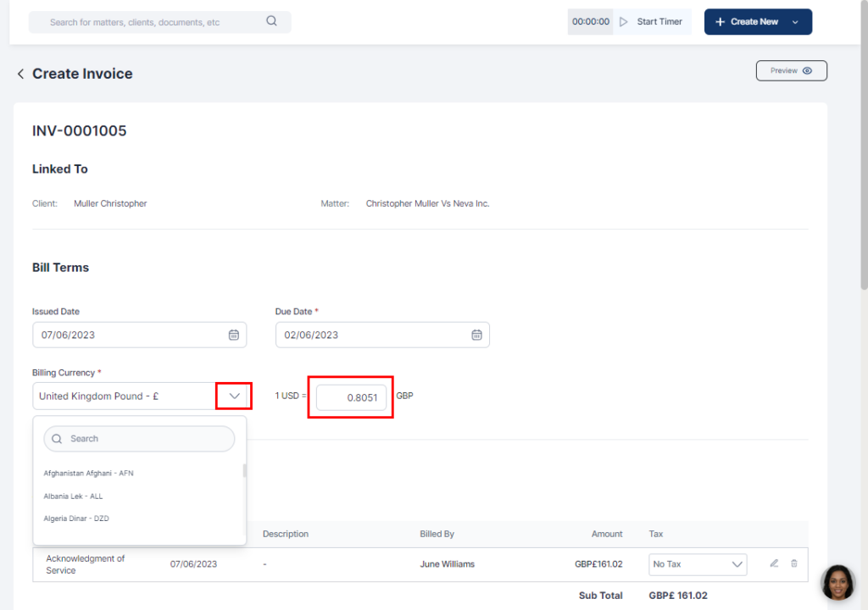Select Afghanistan Afghani - AFN currency
This screenshot has height=610, width=868.
pyautogui.click(x=88, y=474)
